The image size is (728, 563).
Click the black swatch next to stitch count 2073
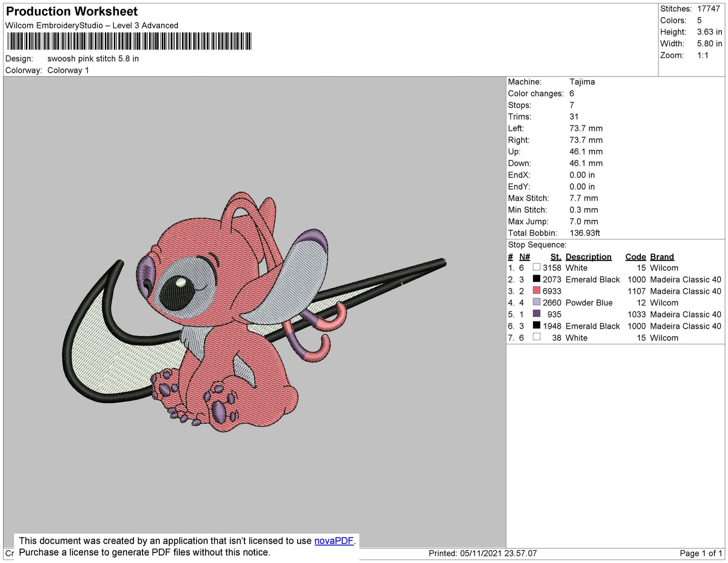pos(537,279)
